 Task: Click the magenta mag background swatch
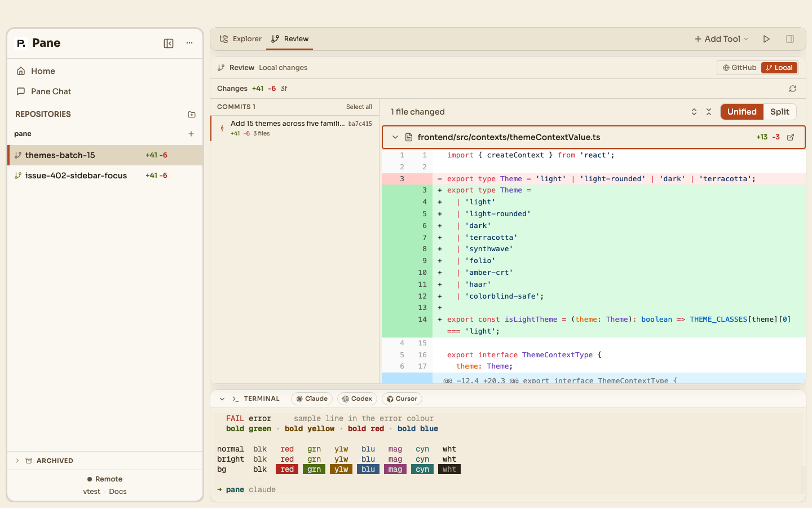click(395, 470)
